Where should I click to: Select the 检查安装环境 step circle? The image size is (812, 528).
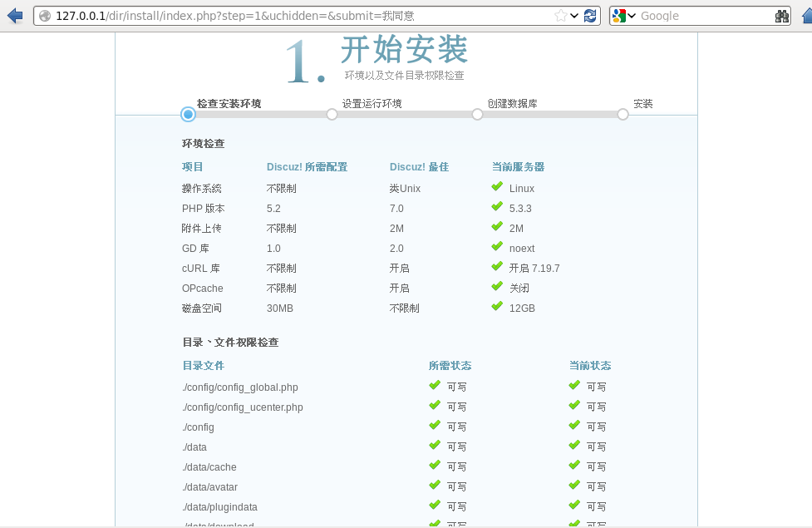click(188, 115)
